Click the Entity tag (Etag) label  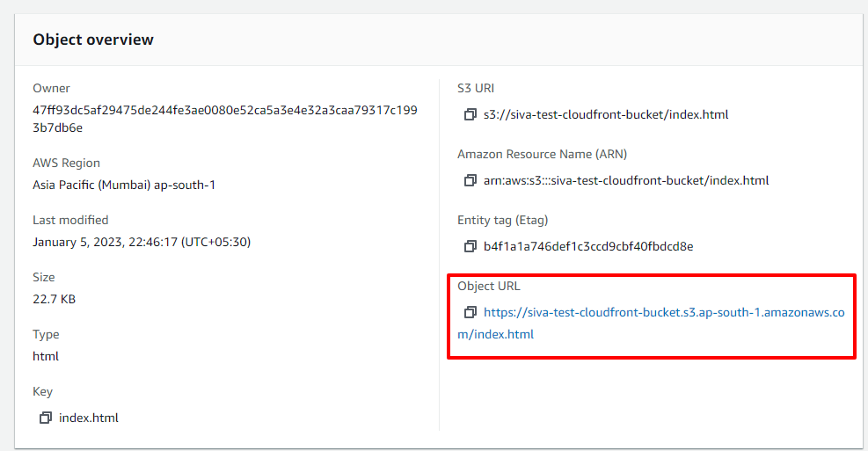(503, 220)
